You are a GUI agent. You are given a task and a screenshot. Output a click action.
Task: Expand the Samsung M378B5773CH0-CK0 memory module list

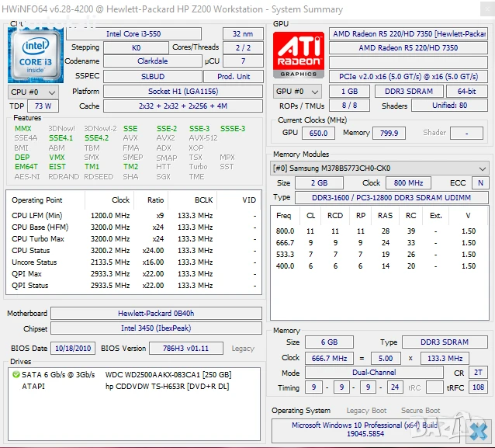click(483, 168)
